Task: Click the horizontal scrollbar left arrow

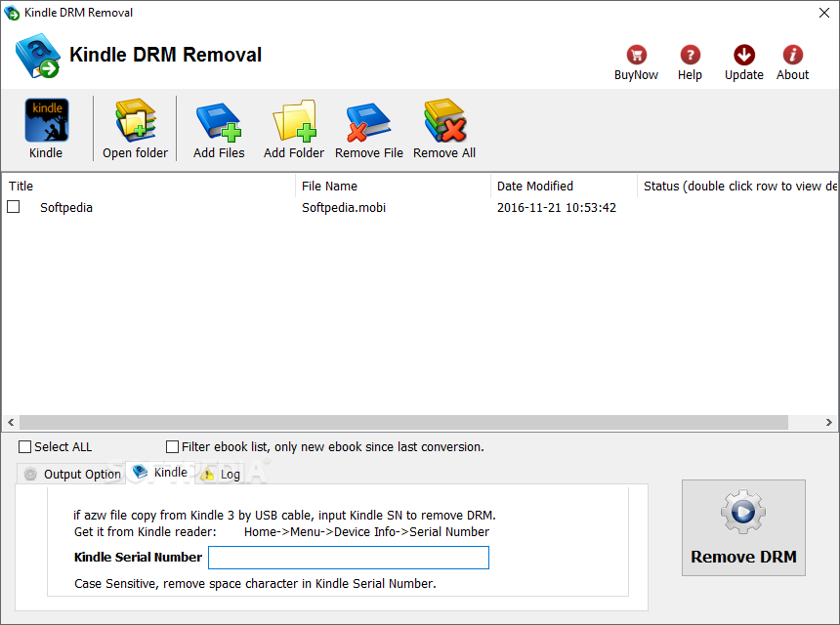Action: coord(11,422)
